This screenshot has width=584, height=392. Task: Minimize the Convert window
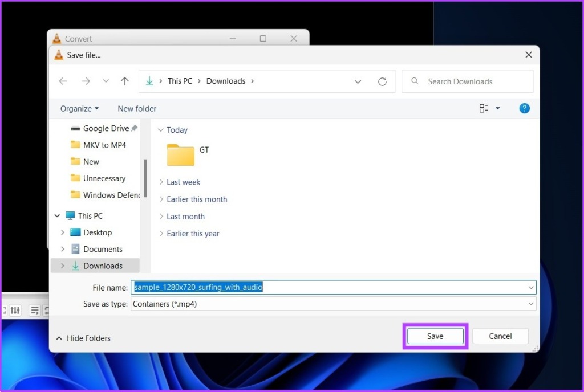[233, 38]
